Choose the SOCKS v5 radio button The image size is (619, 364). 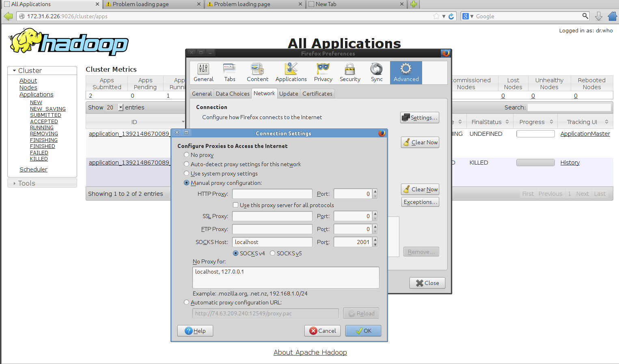click(273, 253)
